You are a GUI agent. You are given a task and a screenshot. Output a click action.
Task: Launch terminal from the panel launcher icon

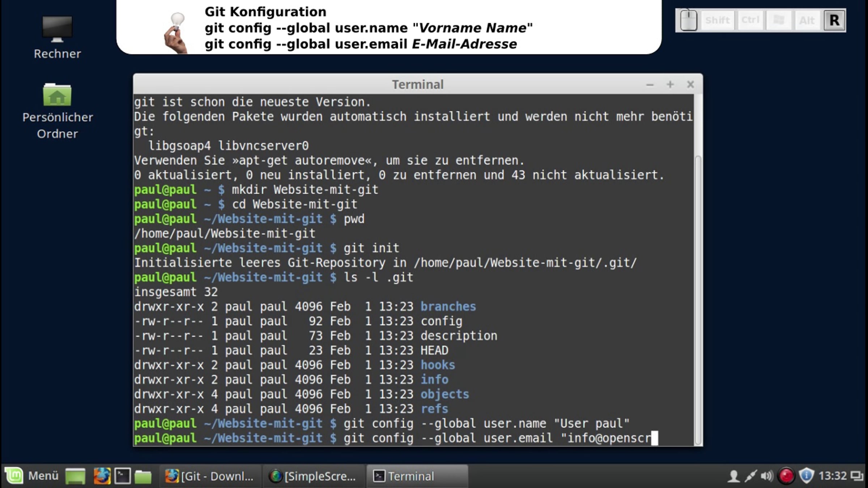point(122,476)
